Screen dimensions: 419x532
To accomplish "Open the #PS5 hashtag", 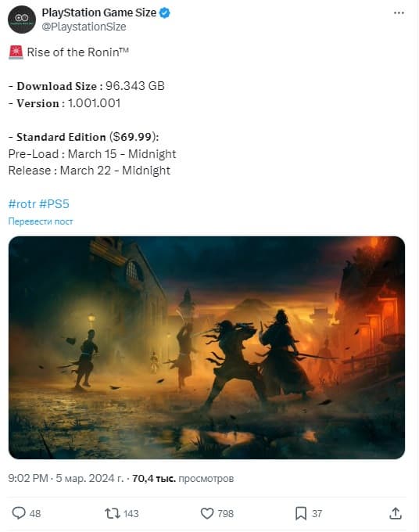I will point(54,204).
